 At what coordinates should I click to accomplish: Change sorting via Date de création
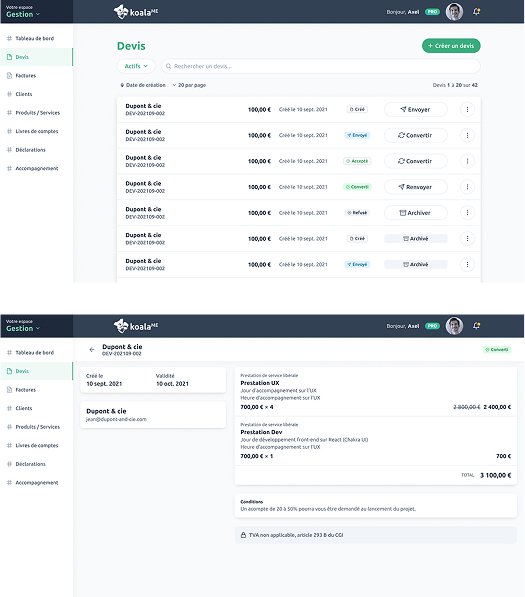coord(143,85)
